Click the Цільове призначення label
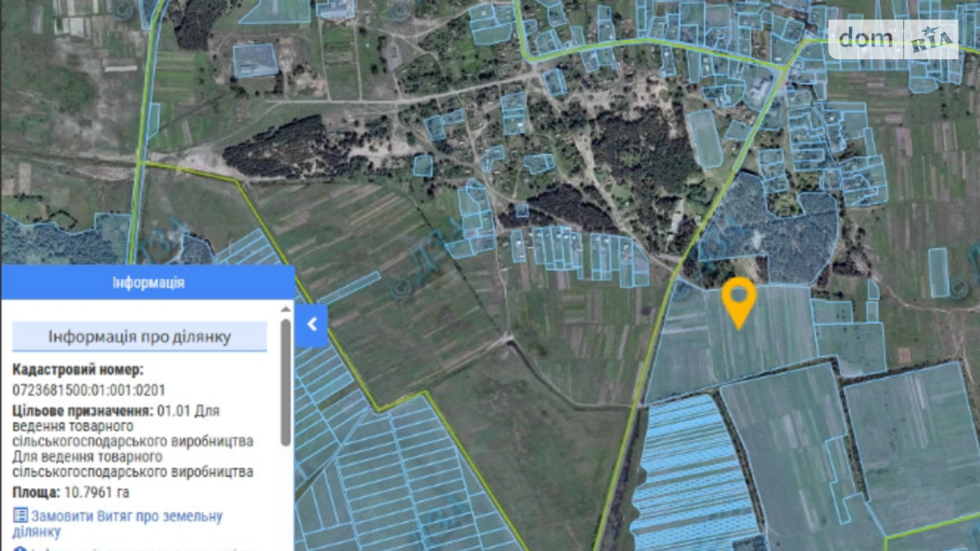The height and width of the screenshot is (551, 980). click(x=83, y=411)
